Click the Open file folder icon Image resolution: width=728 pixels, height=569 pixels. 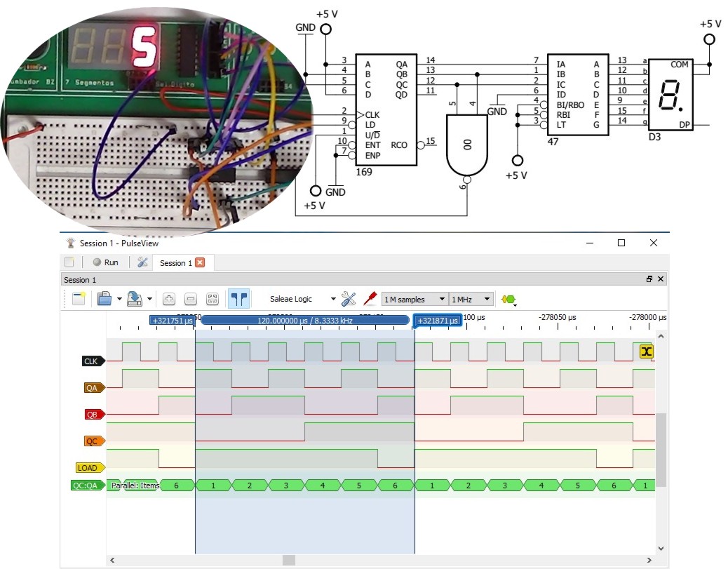point(104,299)
